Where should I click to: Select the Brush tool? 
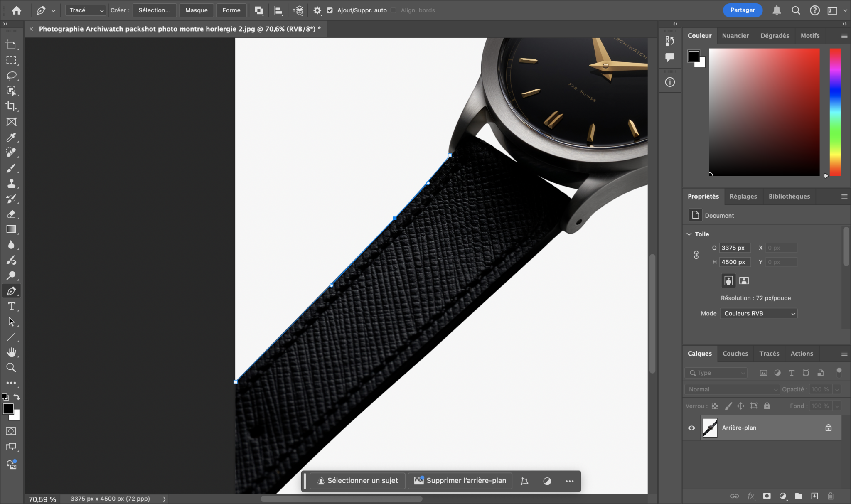click(x=11, y=168)
